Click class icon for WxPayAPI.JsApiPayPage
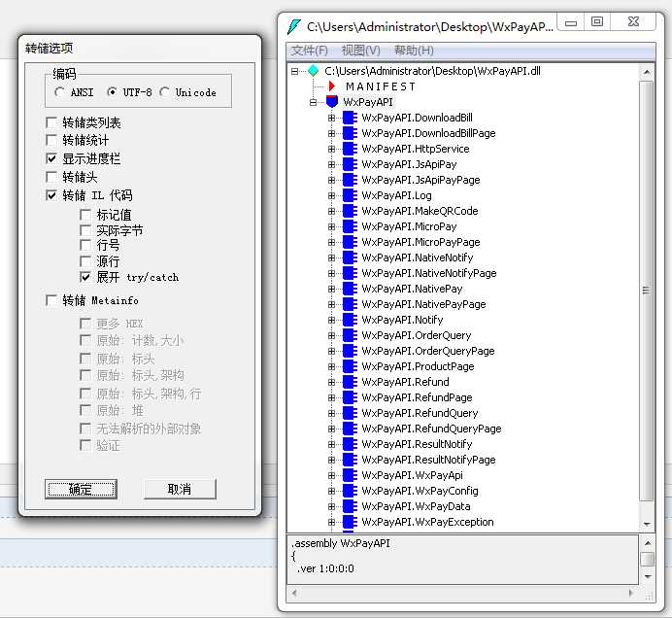This screenshot has width=672, height=618. [350, 180]
